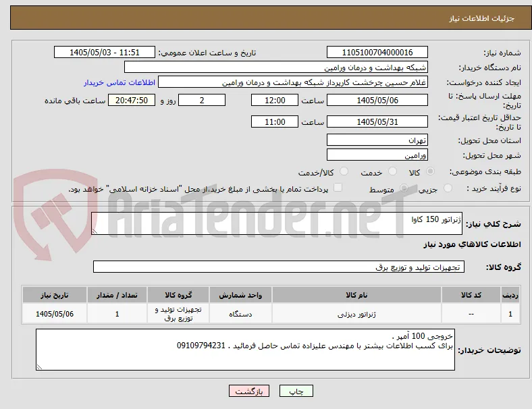Screen dimensions: 532x409
Task: Click the ردیف column header
Action: [x=510, y=295]
